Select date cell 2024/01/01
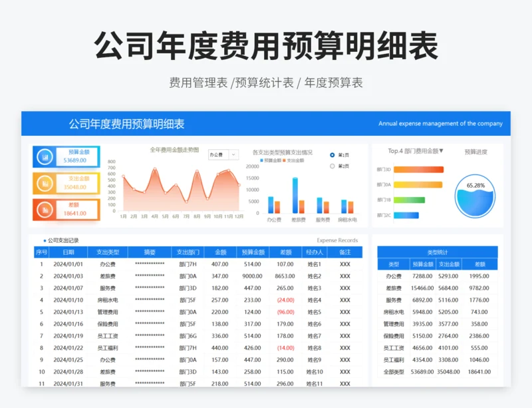This screenshot has width=532, height=408. [68, 264]
